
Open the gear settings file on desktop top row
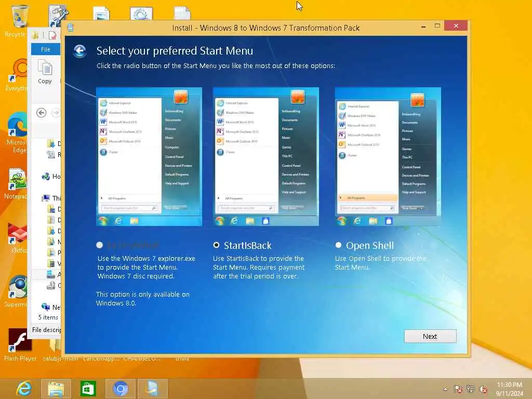pyautogui.click(x=141, y=13)
